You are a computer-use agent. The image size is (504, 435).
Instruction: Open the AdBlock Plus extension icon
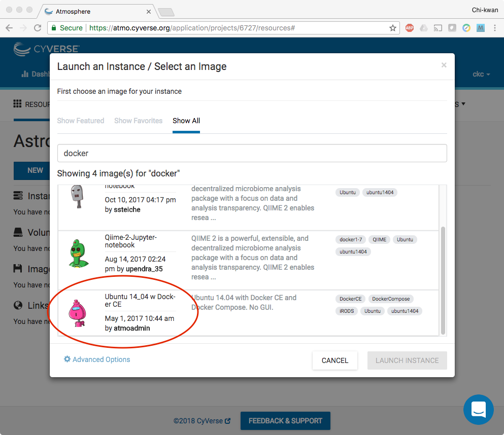pyautogui.click(x=410, y=28)
